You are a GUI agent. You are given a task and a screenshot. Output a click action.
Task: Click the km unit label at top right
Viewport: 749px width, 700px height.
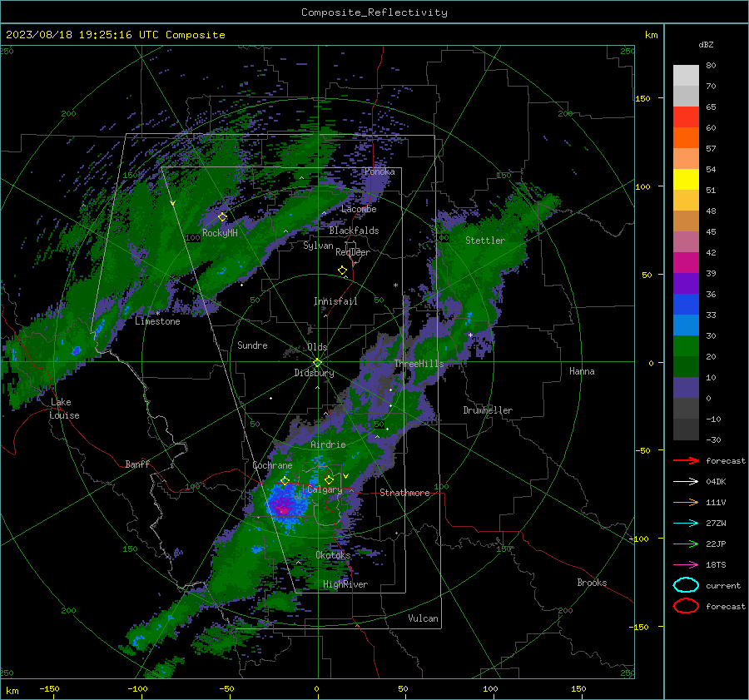(x=652, y=35)
